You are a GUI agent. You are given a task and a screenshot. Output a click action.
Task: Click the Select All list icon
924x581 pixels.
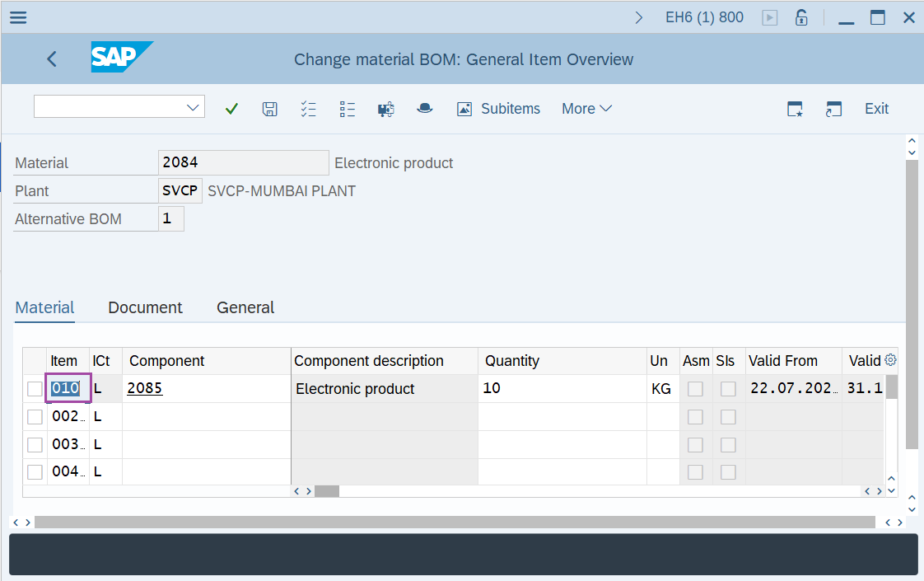309,109
